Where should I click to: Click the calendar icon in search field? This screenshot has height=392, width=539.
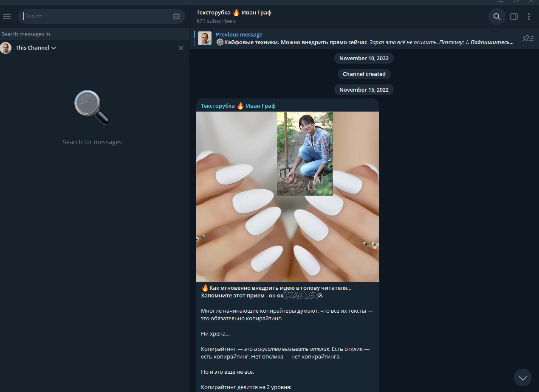[x=177, y=17]
